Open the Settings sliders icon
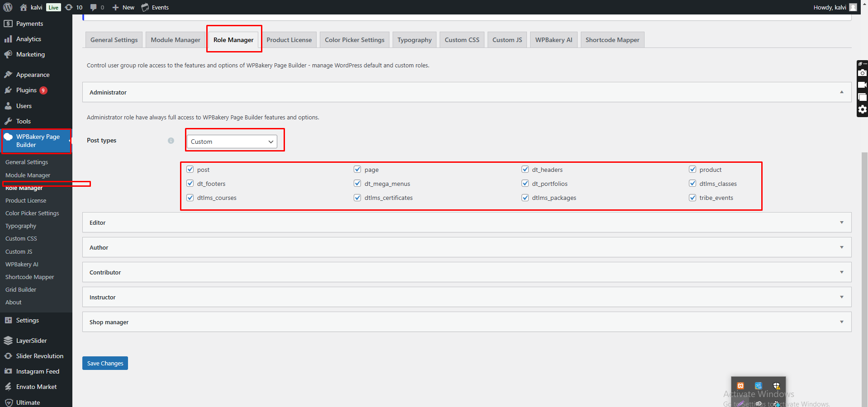Screen dimensions: 868x407 click(x=8, y=320)
